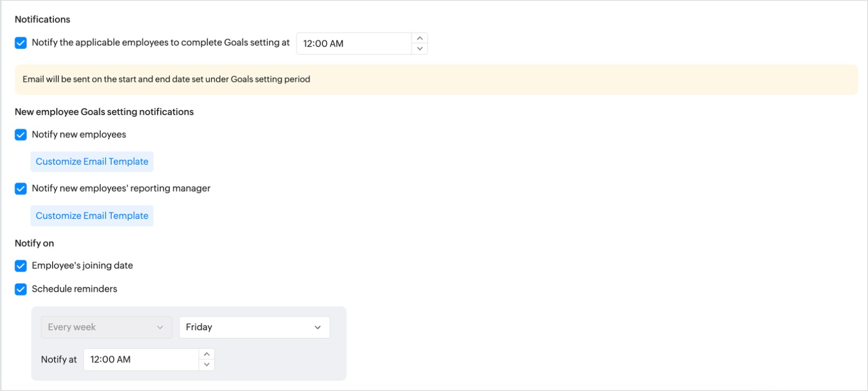The image size is (868, 391).
Task: Click the Notify new employees label text
Action: pyautogui.click(x=79, y=134)
